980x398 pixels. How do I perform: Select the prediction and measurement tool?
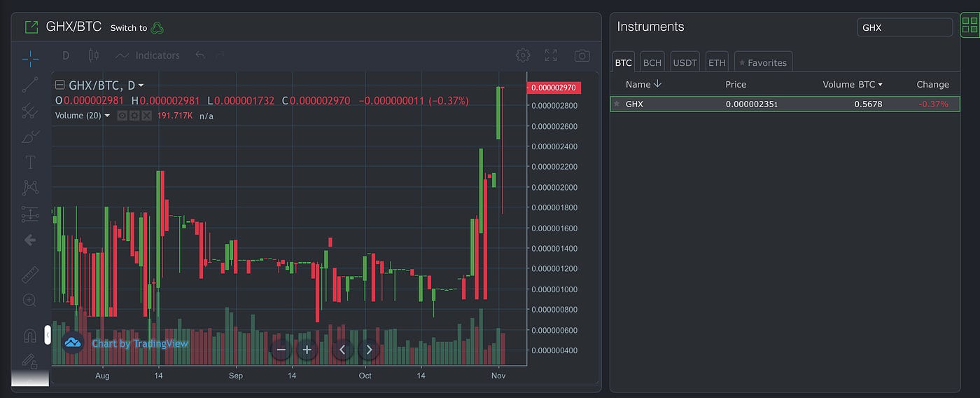click(x=30, y=214)
